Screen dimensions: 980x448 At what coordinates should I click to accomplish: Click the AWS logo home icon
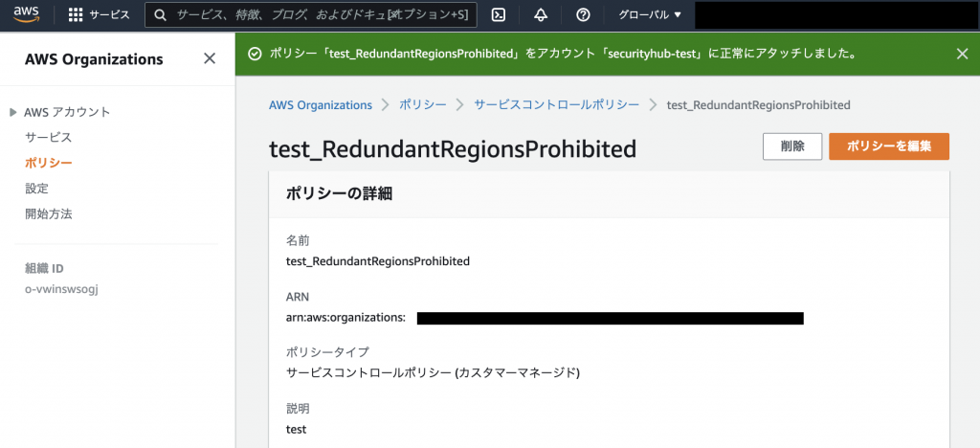pos(26,15)
